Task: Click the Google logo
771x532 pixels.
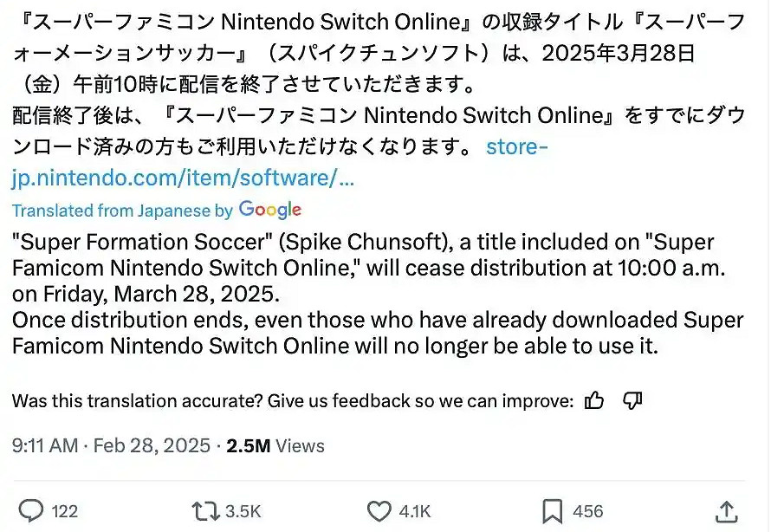Action: point(270,210)
